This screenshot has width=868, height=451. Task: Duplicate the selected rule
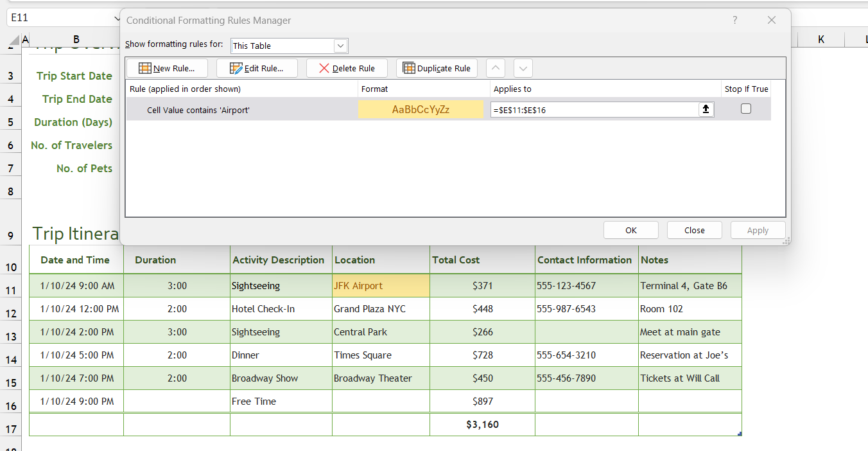(x=437, y=68)
